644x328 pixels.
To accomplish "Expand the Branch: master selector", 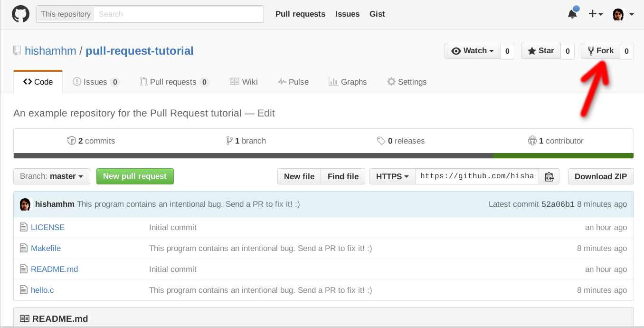I will (52, 176).
